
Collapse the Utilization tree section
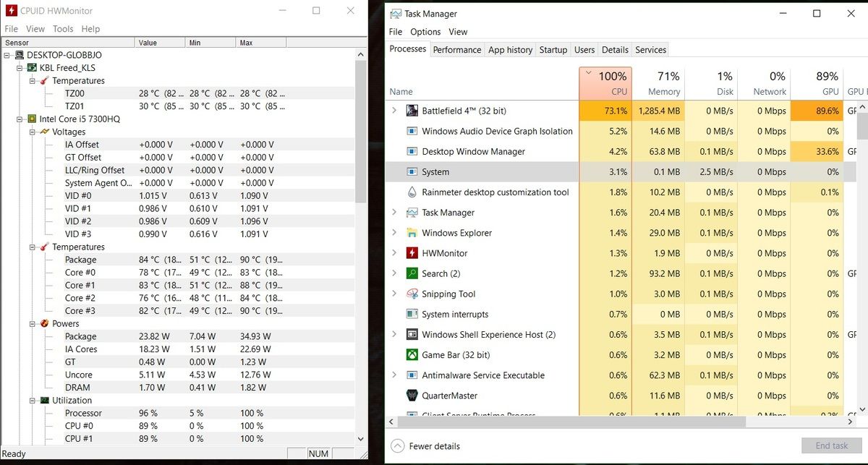click(x=33, y=400)
